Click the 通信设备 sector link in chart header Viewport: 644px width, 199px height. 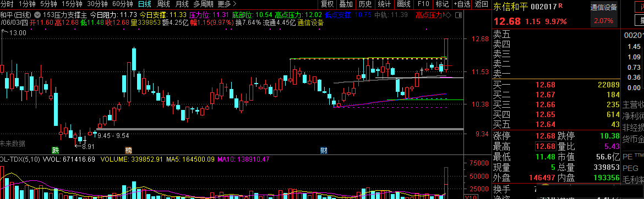pos(310,23)
